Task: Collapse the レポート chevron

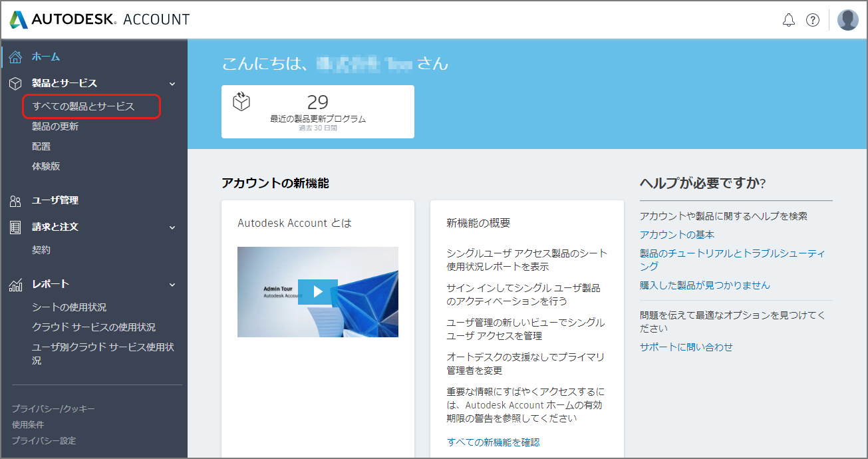Action: point(172,285)
